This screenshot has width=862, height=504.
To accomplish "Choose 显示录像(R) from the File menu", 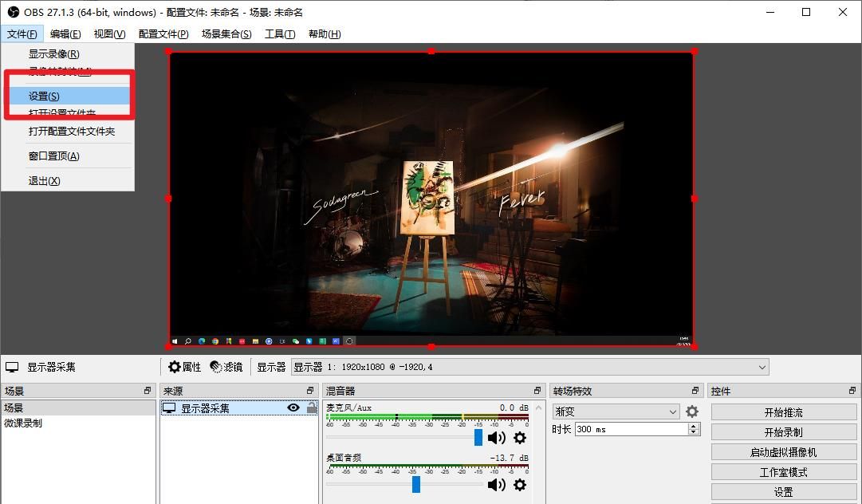I will [x=68, y=54].
